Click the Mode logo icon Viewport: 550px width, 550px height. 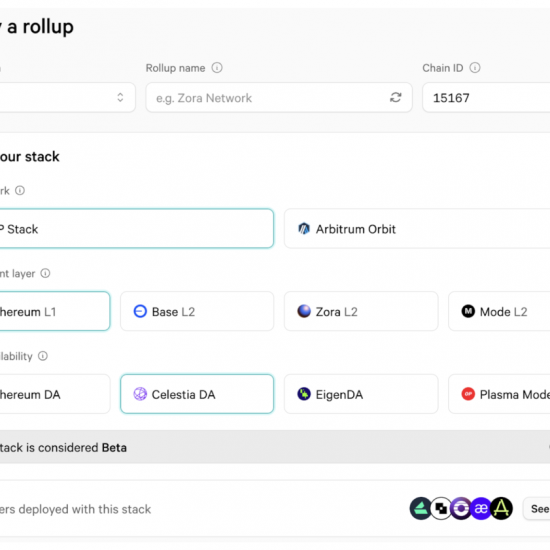[x=468, y=311]
